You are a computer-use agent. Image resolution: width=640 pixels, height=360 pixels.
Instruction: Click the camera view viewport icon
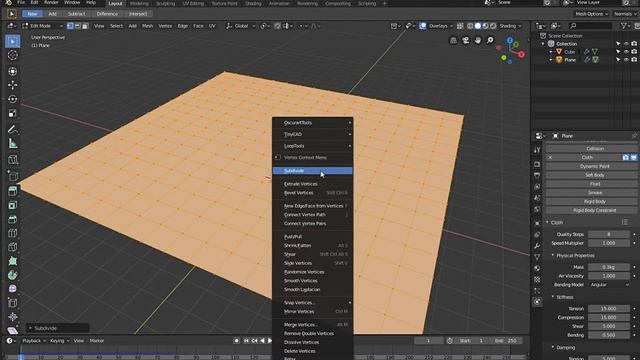pyautogui.click(x=465, y=40)
